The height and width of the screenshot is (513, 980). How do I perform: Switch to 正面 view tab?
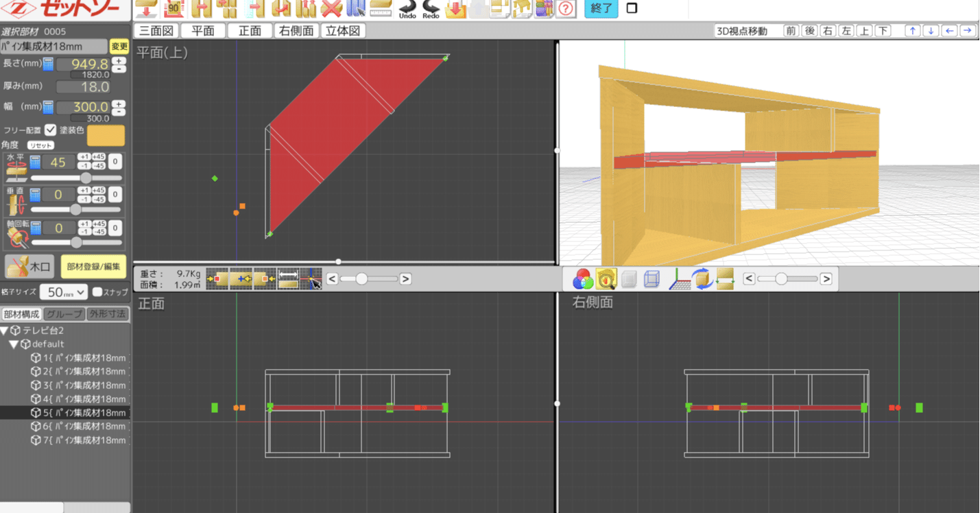point(250,31)
